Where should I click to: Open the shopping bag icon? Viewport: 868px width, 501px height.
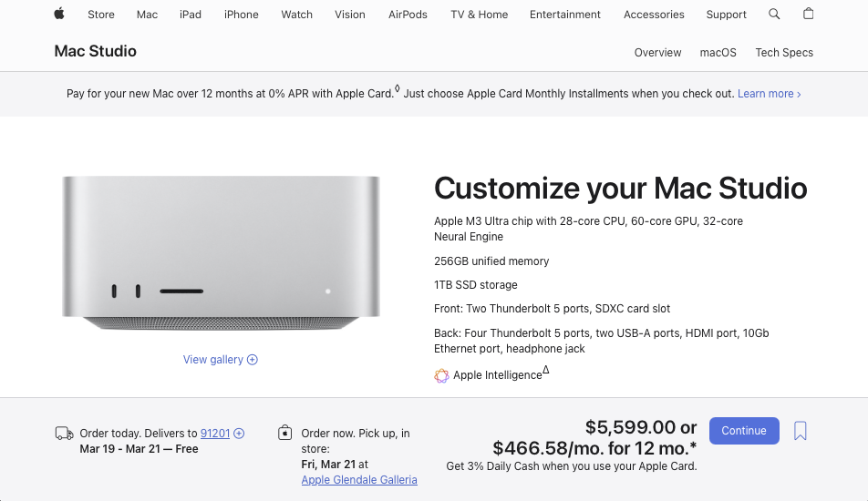pos(808,14)
